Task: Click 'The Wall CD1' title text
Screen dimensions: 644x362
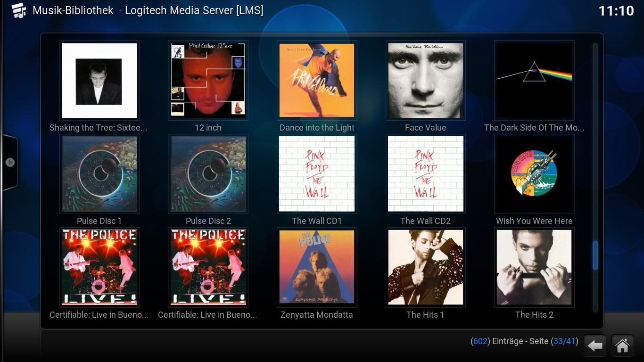Action: (317, 221)
